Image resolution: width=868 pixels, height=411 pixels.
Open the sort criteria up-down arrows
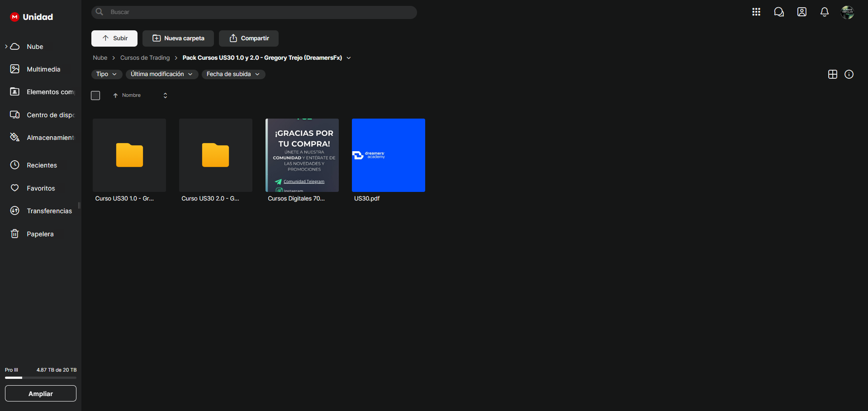point(165,96)
